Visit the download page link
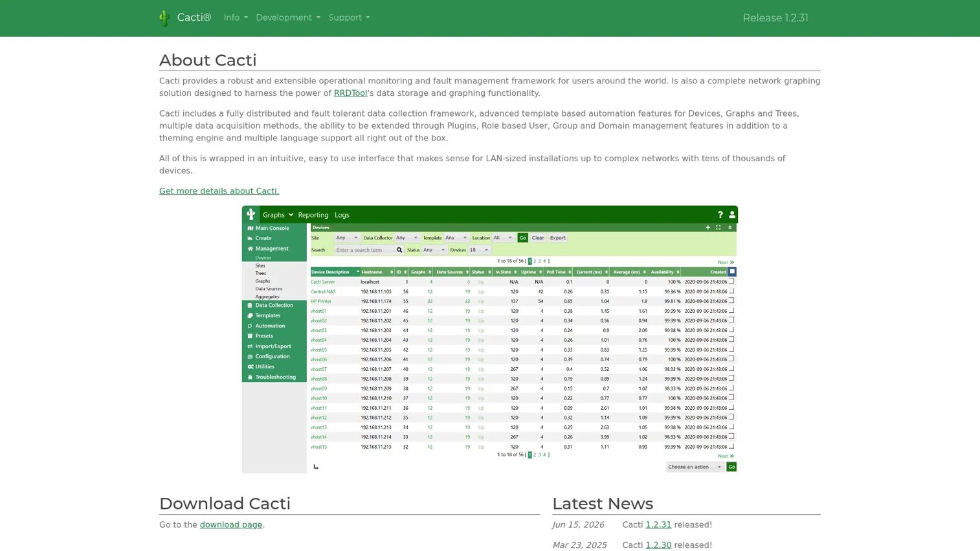 [231, 525]
